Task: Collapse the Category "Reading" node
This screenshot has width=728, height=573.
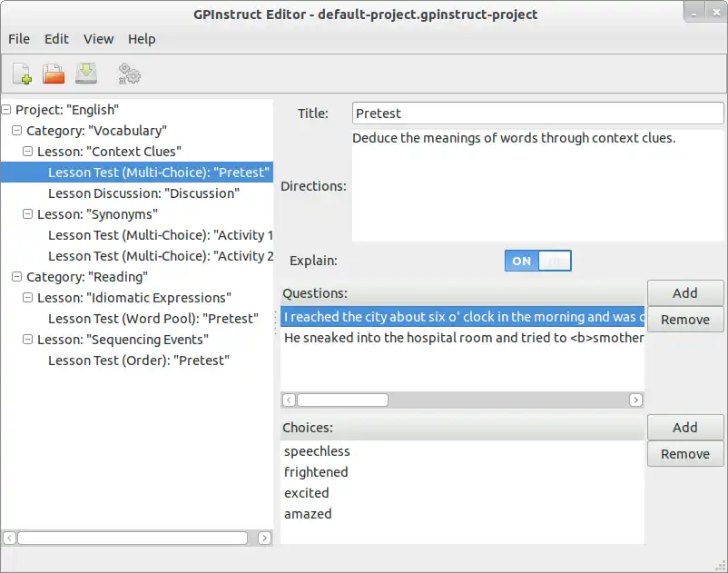Action: click(16, 277)
